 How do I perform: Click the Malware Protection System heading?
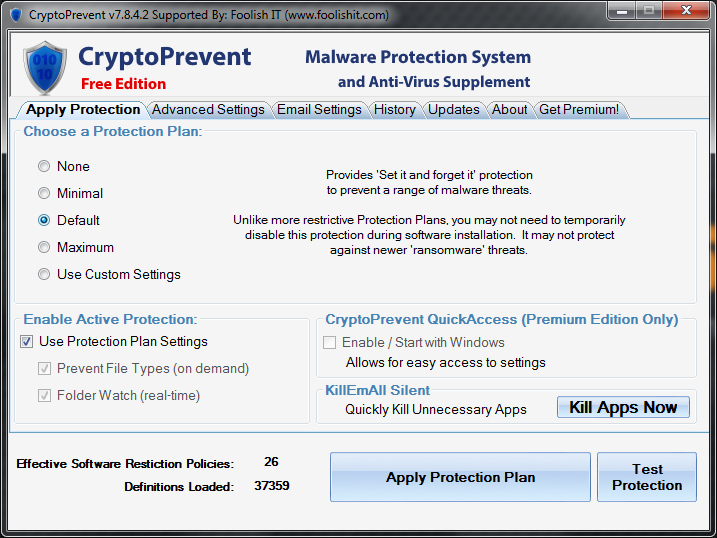pyautogui.click(x=418, y=57)
